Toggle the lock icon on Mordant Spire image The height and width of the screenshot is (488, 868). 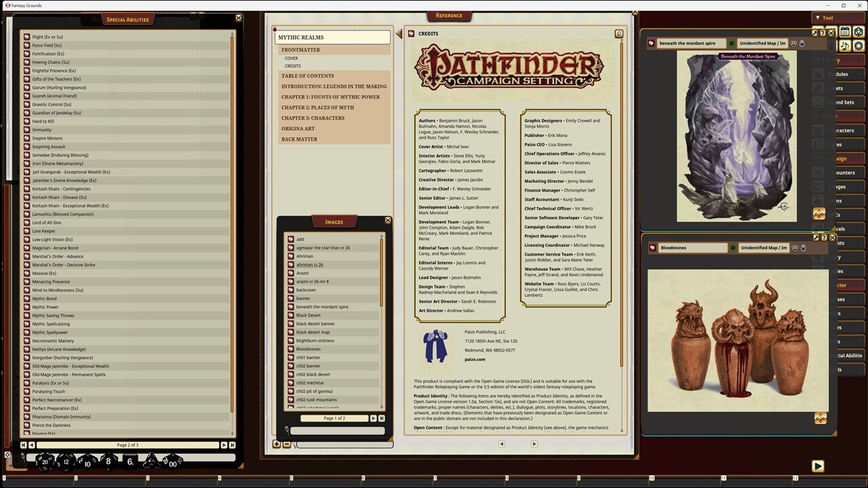pos(802,43)
